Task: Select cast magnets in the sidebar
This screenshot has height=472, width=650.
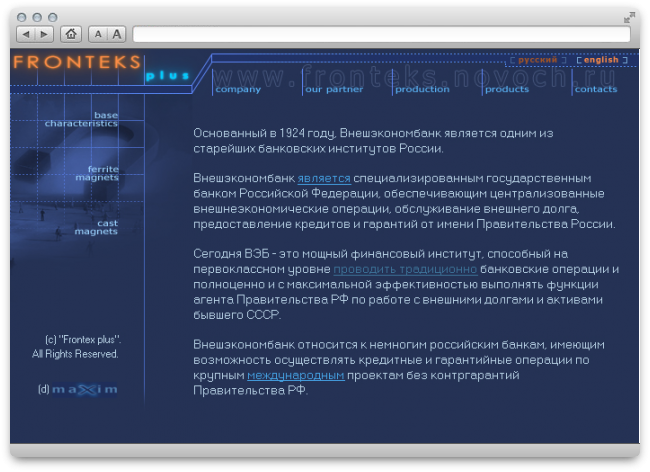Action: [96, 227]
